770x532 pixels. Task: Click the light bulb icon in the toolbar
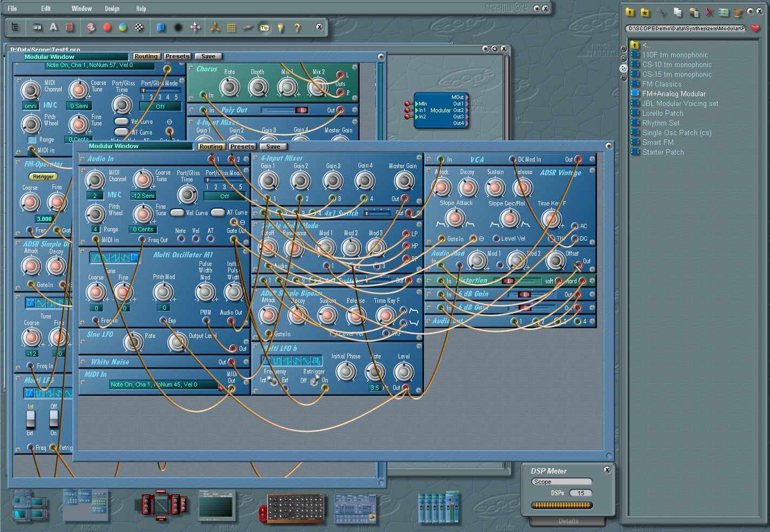pyautogui.click(x=281, y=27)
